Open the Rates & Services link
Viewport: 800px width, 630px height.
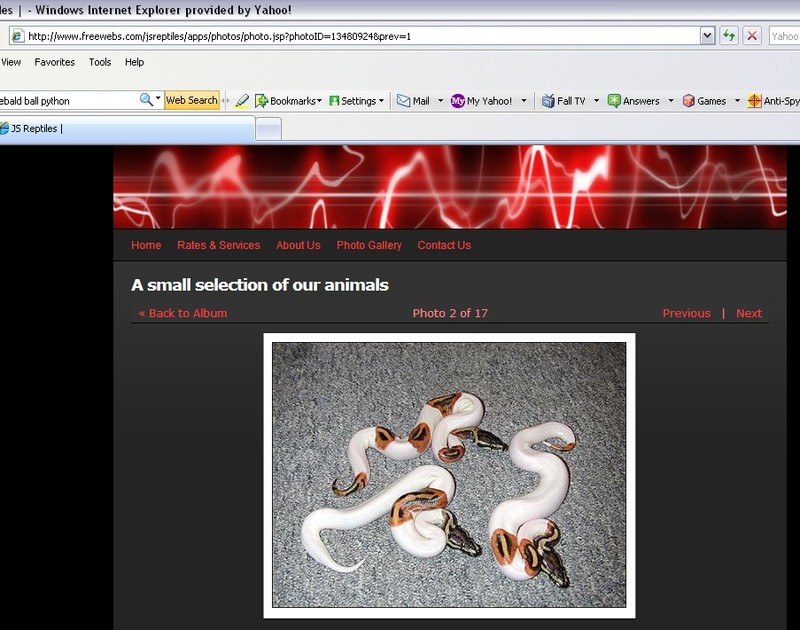[218, 245]
